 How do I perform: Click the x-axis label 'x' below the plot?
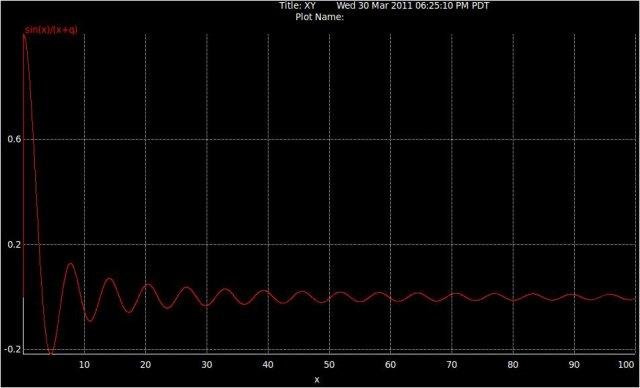(x=317, y=380)
